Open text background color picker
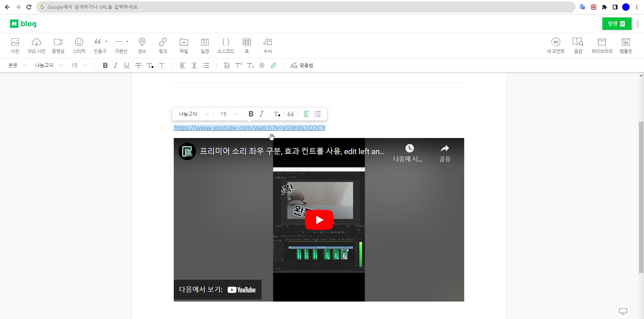The image size is (644, 319). tap(162, 65)
